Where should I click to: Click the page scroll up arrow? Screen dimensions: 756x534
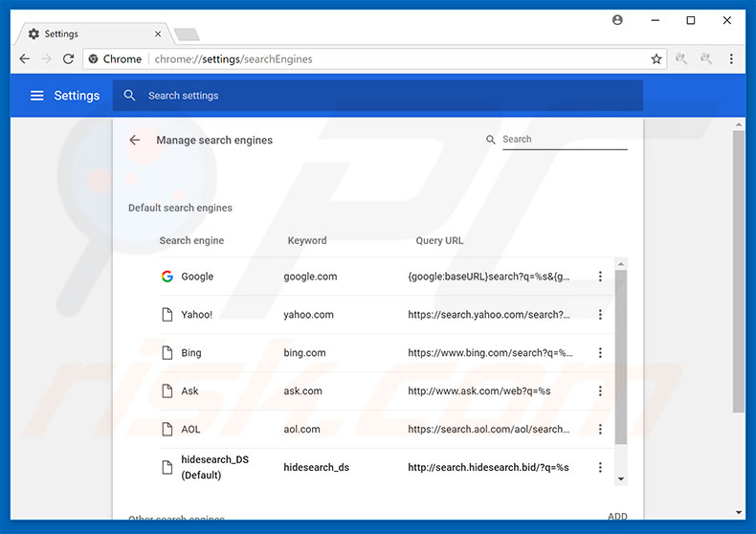(x=739, y=124)
